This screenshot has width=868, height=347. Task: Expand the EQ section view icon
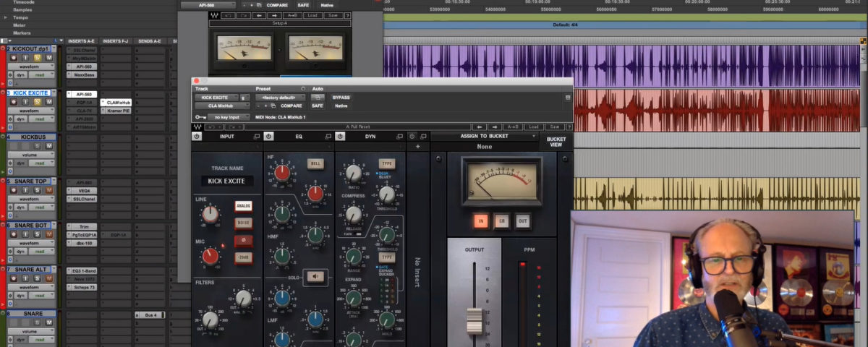click(328, 136)
